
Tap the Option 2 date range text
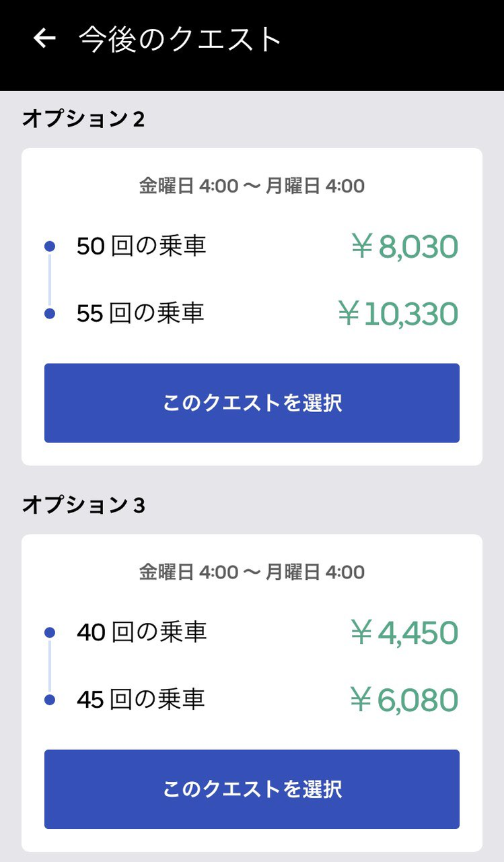252,186
